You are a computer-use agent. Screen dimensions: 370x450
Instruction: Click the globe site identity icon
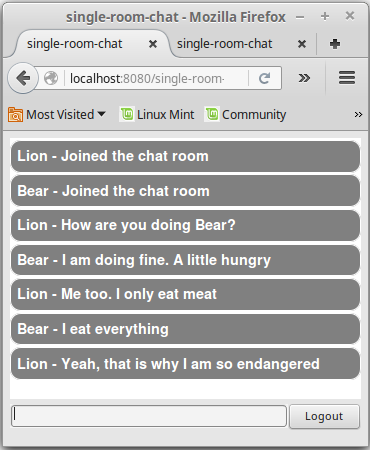point(51,78)
